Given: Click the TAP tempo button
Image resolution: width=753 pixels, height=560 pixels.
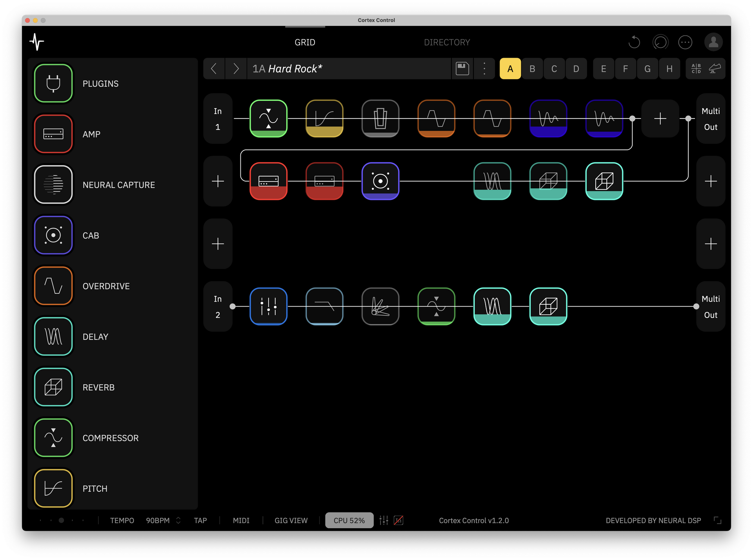Looking at the screenshot, I should click(x=200, y=520).
